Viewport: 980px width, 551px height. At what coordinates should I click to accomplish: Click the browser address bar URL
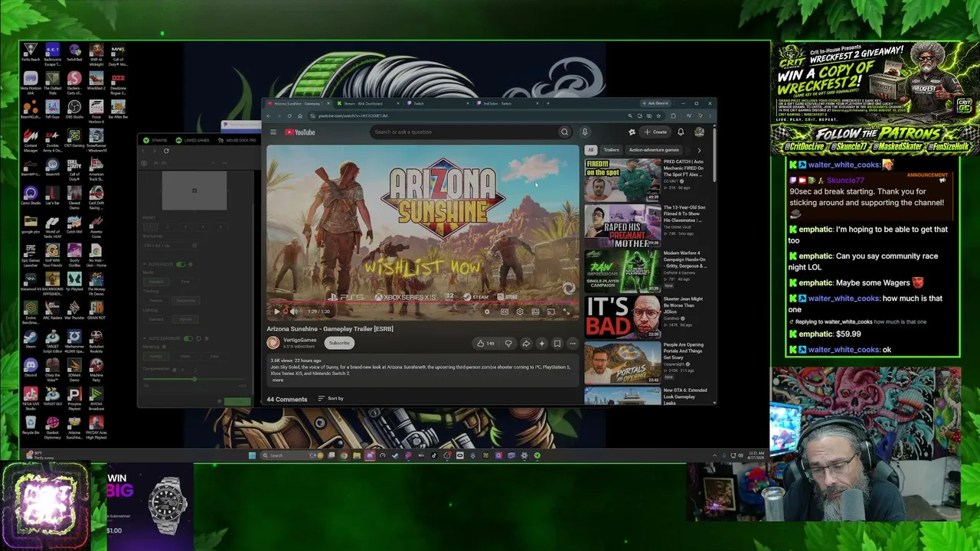click(353, 116)
